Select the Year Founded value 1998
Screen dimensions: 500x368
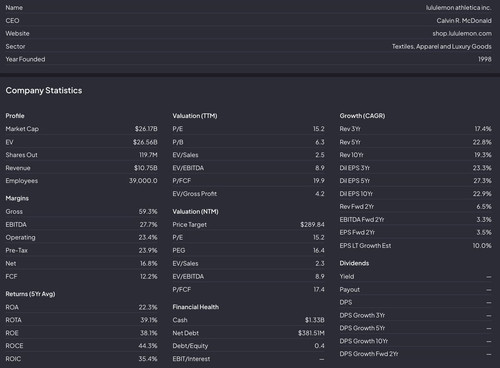click(x=485, y=59)
